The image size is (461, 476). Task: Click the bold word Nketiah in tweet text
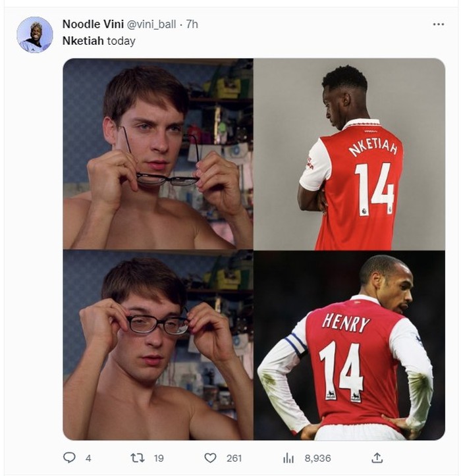coord(83,41)
